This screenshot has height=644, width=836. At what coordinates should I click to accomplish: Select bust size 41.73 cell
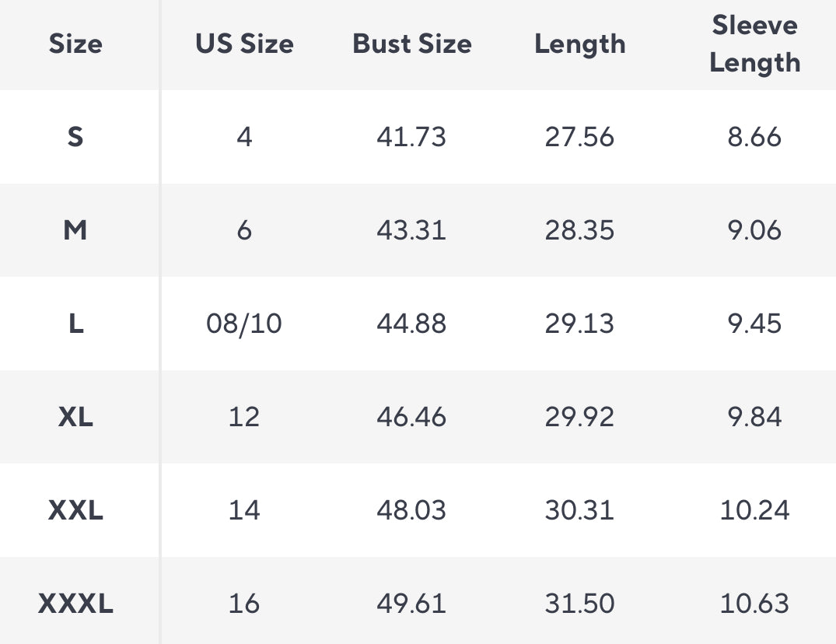pyautogui.click(x=411, y=138)
